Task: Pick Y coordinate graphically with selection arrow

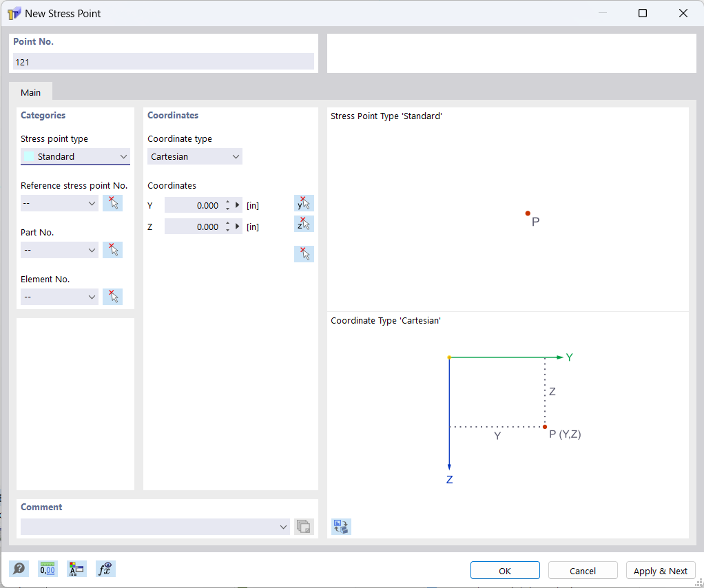Action: 304,203
